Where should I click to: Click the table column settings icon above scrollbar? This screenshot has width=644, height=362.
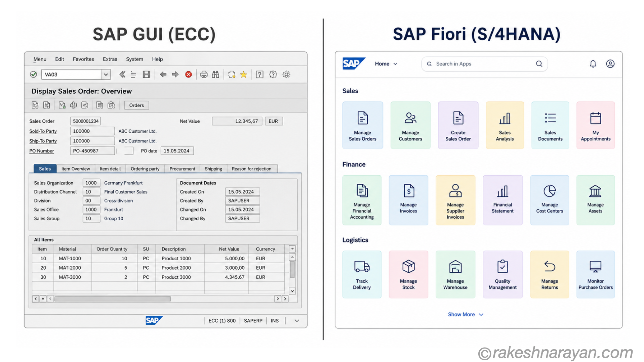tap(292, 249)
